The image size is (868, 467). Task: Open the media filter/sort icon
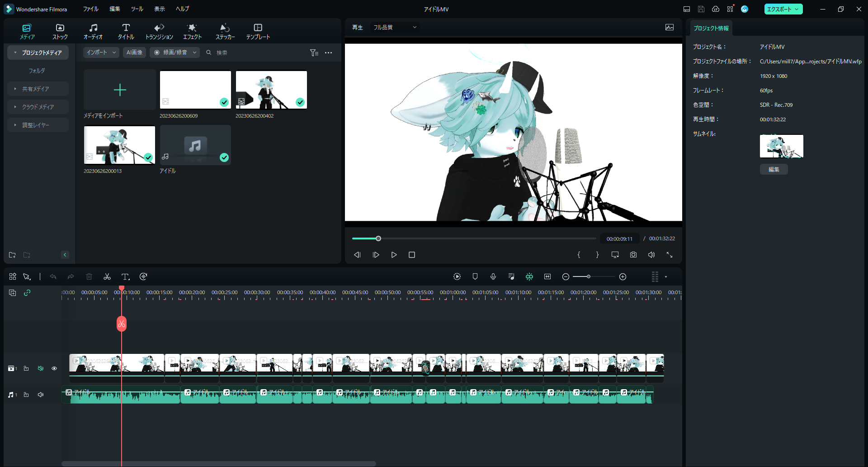[314, 52]
